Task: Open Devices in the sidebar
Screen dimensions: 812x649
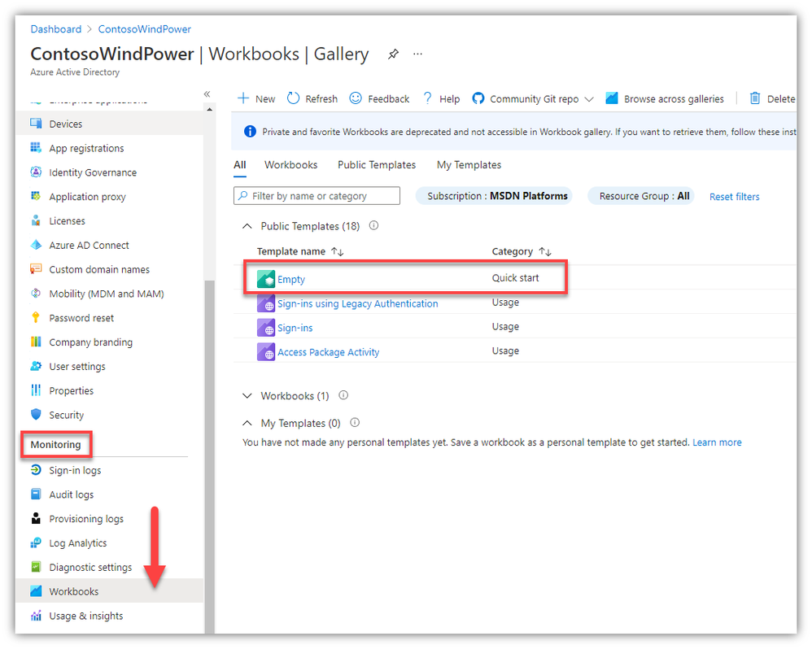Action: 109,124
